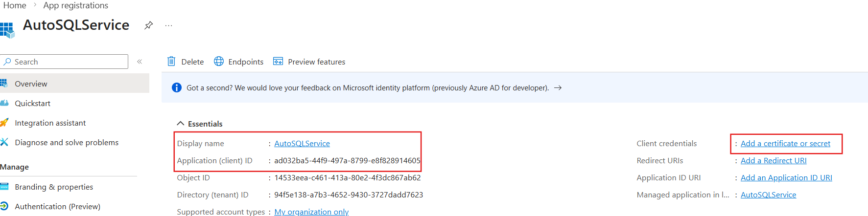Click Add an Application ID URI link
The height and width of the screenshot is (216, 868).
(786, 178)
